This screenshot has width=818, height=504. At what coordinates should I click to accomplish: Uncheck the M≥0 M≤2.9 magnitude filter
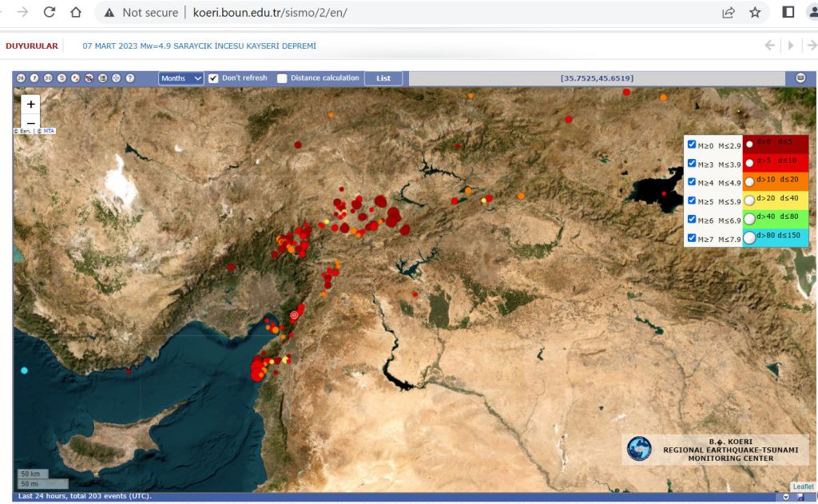(692, 145)
